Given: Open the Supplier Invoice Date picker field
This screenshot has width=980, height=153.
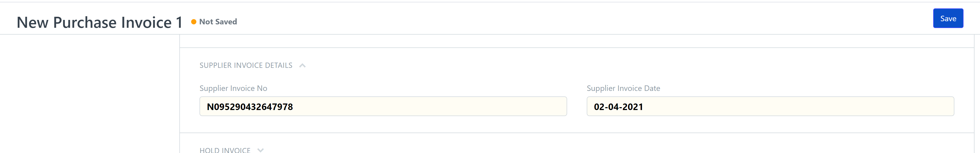Looking at the screenshot, I should pyautogui.click(x=770, y=106).
